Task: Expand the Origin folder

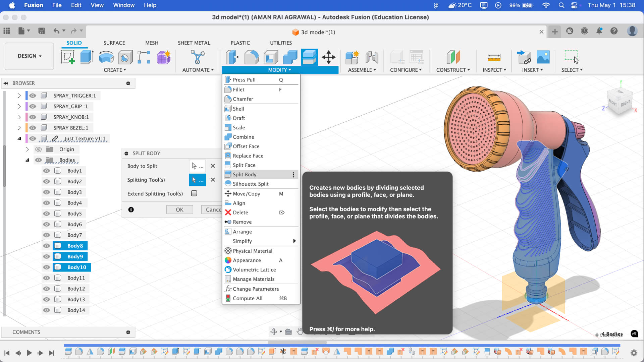Action: [27, 149]
